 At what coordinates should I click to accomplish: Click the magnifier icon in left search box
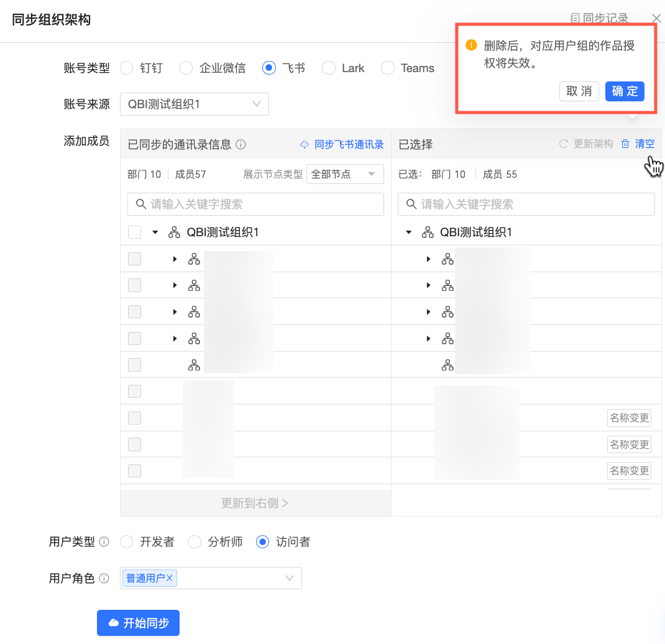pos(141,204)
